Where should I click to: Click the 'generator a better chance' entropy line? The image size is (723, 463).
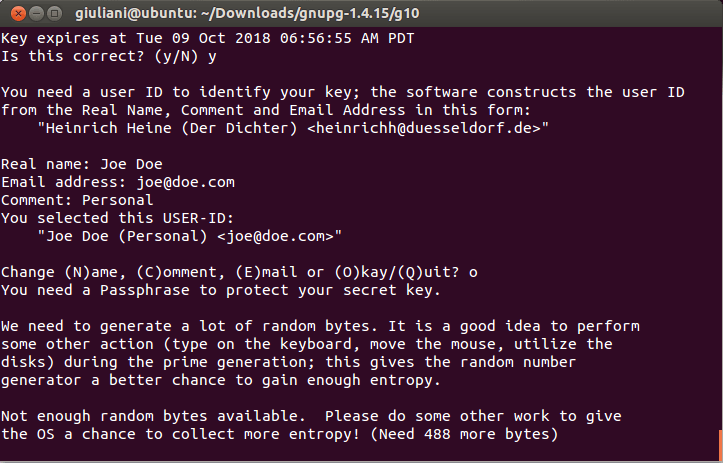[x=221, y=380]
